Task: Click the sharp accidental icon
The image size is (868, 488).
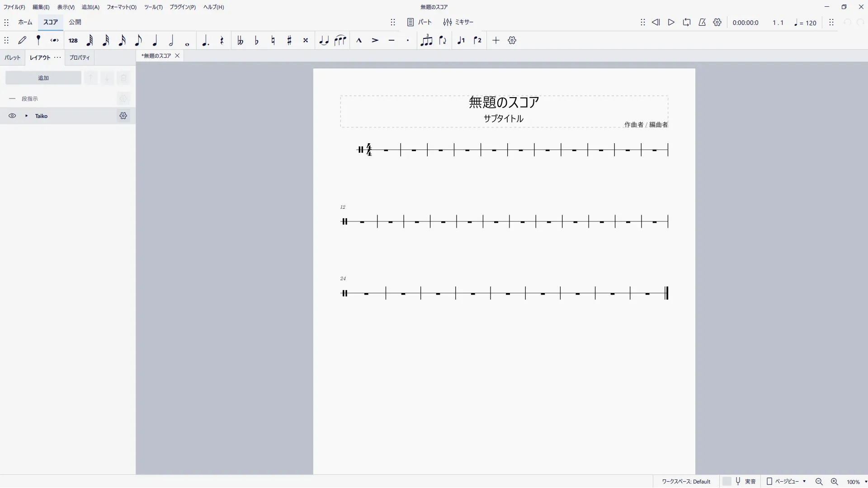Action: [x=289, y=41]
